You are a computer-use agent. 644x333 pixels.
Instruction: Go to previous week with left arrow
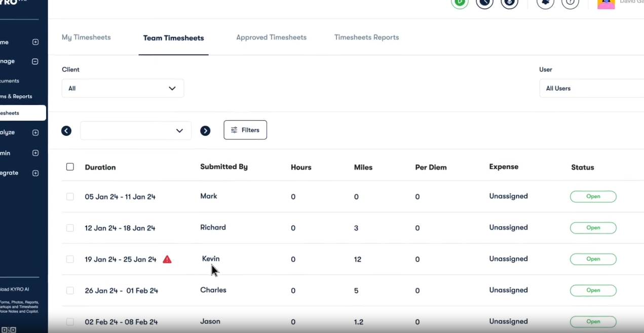click(x=66, y=131)
